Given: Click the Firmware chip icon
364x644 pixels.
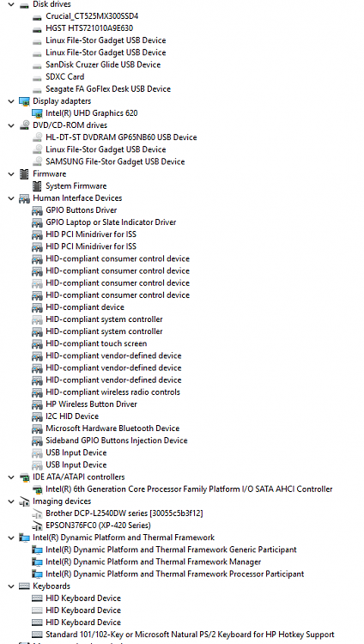Looking at the screenshot, I should [x=24, y=173].
